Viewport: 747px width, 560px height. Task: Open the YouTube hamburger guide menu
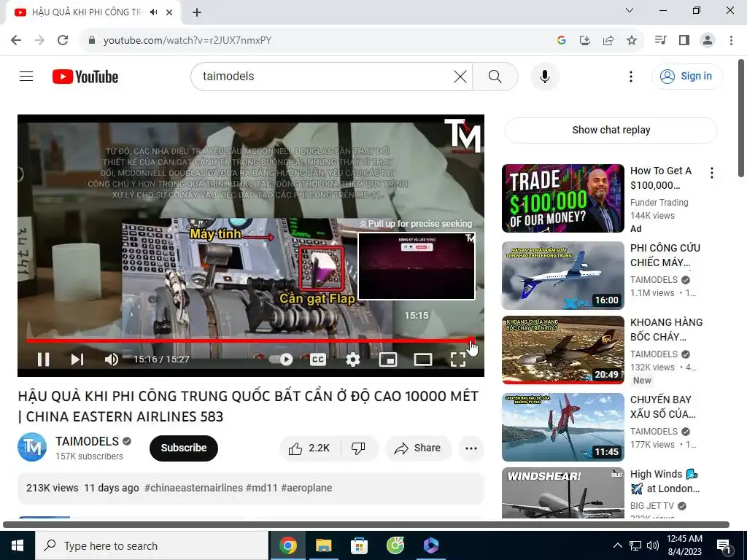coord(26,76)
